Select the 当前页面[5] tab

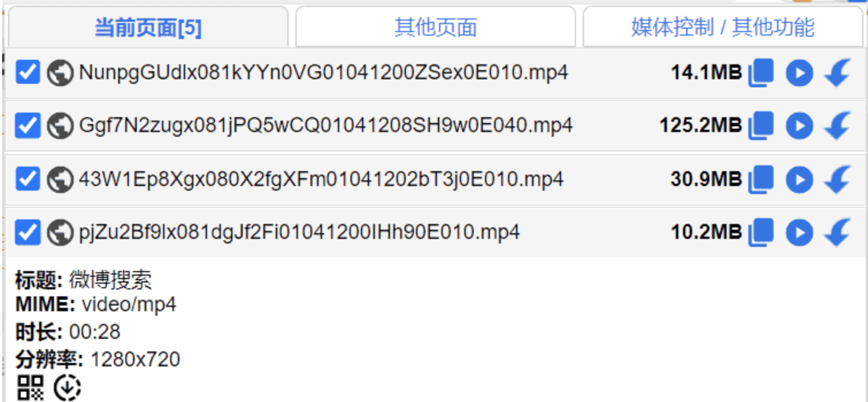pyautogui.click(x=148, y=27)
